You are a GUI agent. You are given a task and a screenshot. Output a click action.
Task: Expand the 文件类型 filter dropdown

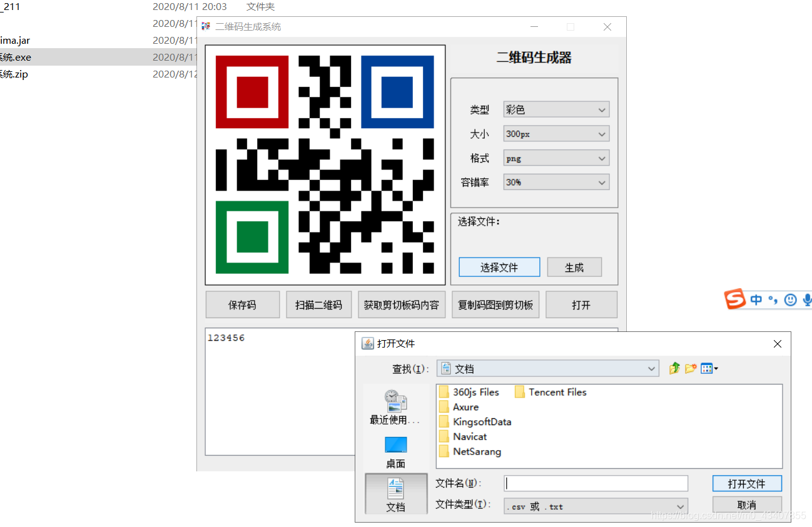click(596, 506)
